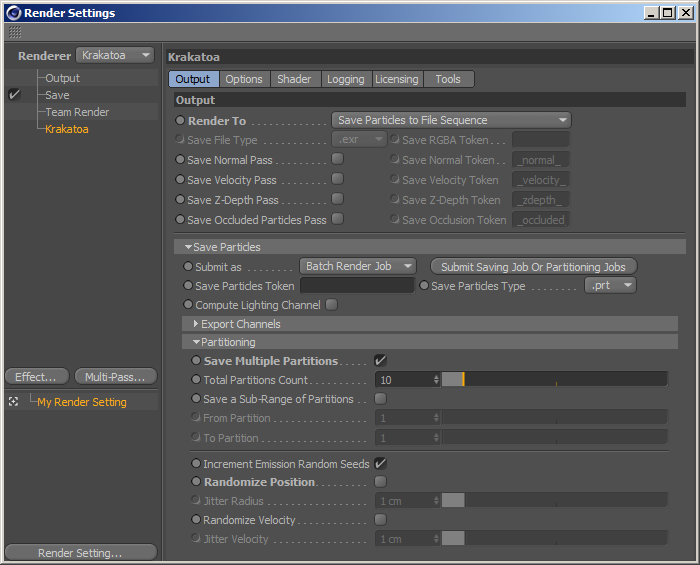Switch to the Tools tab
This screenshot has height=565, width=700.
click(x=448, y=79)
